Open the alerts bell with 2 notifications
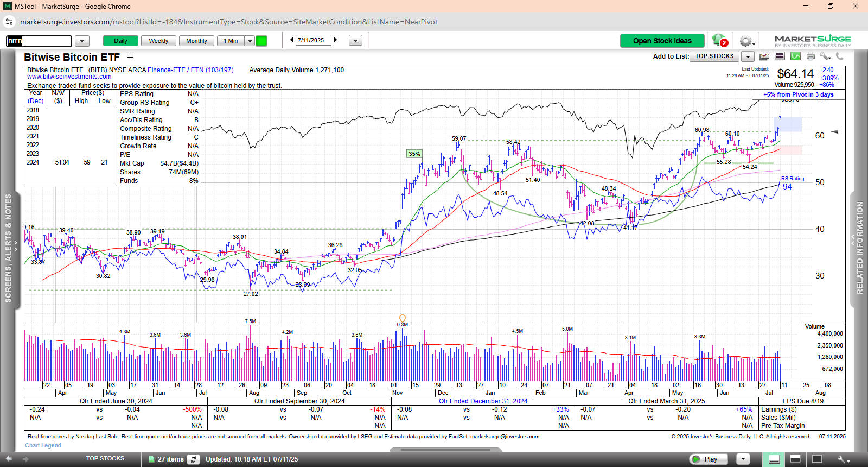868x467 pixels. (720, 41)
